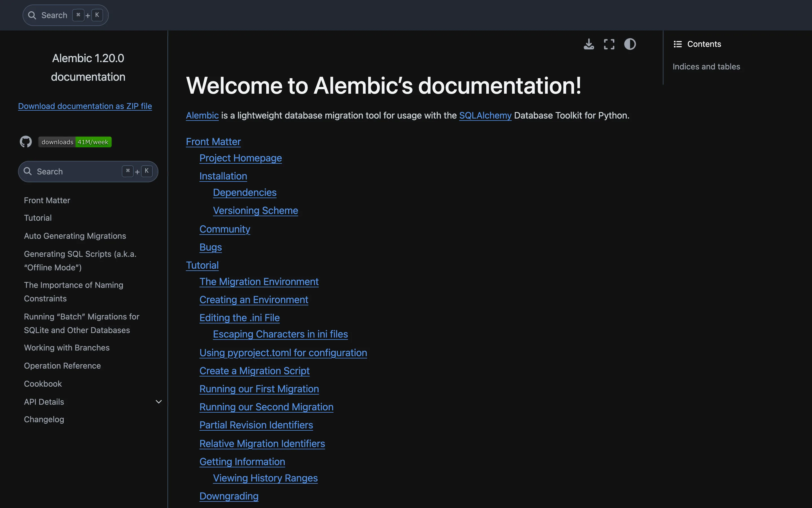Go to the Installation link

pyautogui.click(x=223, y=176)
